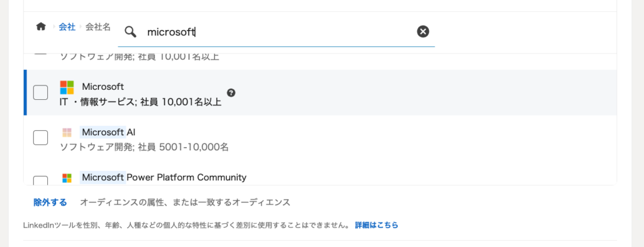
Task: Click ソフトウェア開発 5001-10,000名 subtitle
Action: (144, 147)
